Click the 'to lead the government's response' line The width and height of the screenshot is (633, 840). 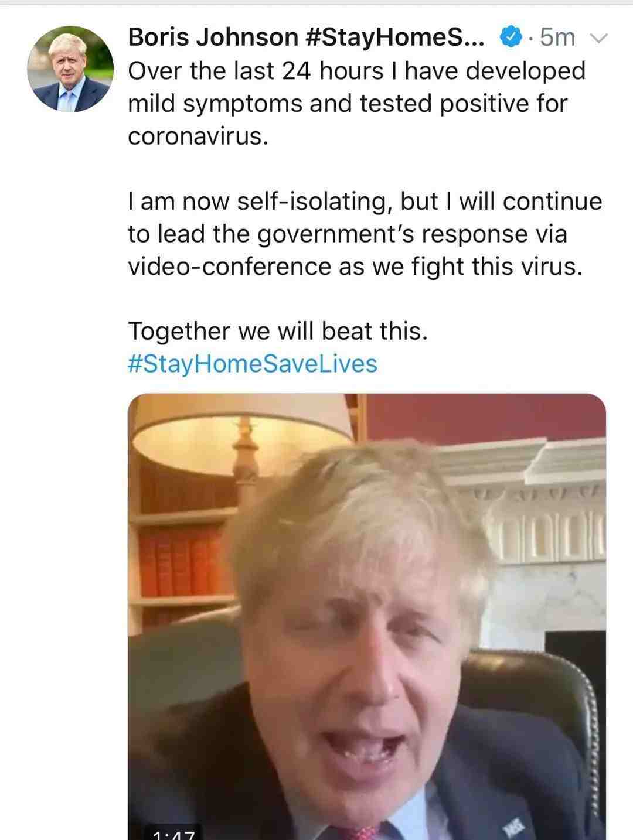click(348, 234)
